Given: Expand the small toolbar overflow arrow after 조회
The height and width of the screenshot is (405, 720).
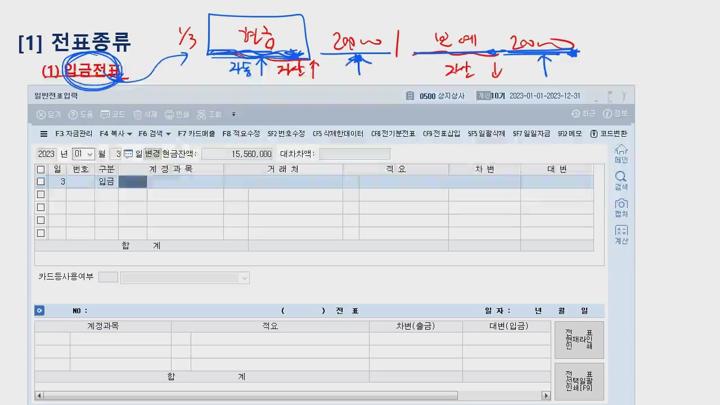Looking at the screenshot, I should tap(234, 114).
